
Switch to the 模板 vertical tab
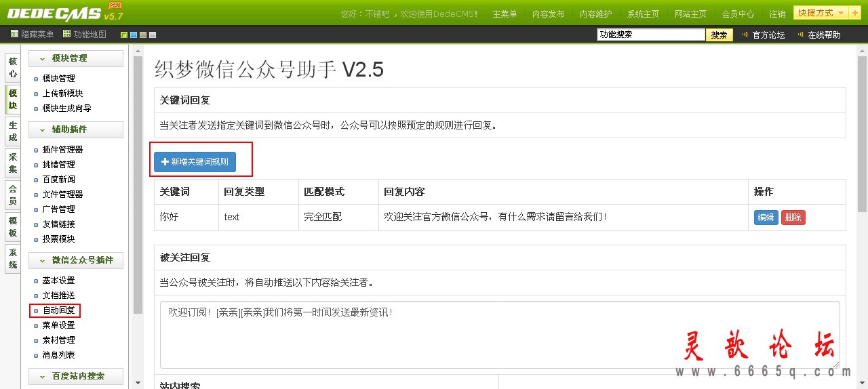[x=13, y=226]
